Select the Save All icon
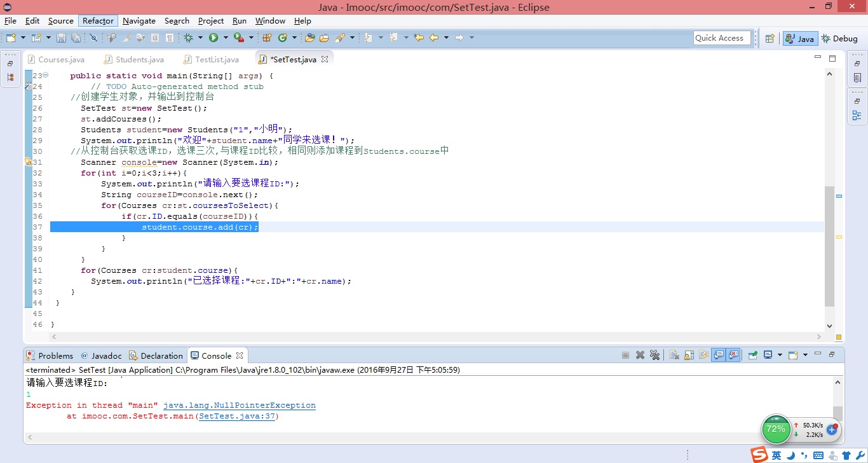868x463 pixels. click(76, 37)
